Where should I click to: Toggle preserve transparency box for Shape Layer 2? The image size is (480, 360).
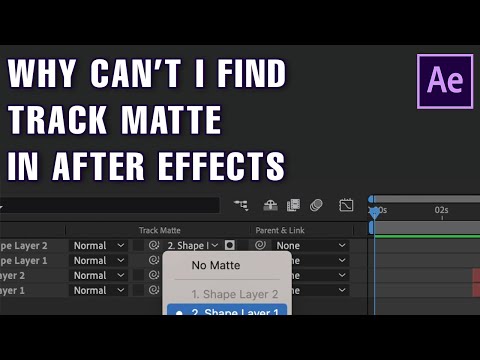(x=138, y=246)
